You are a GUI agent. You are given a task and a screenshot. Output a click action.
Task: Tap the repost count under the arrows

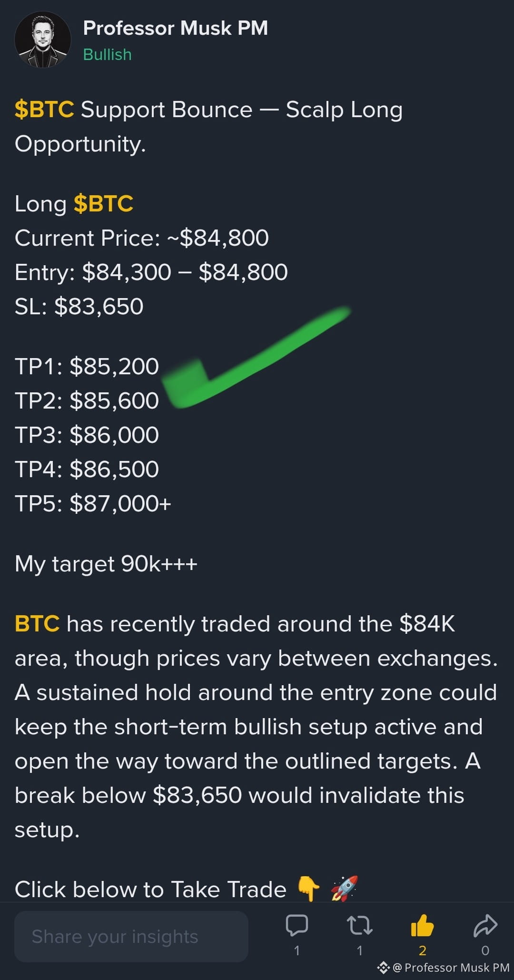tap(359, 950)
